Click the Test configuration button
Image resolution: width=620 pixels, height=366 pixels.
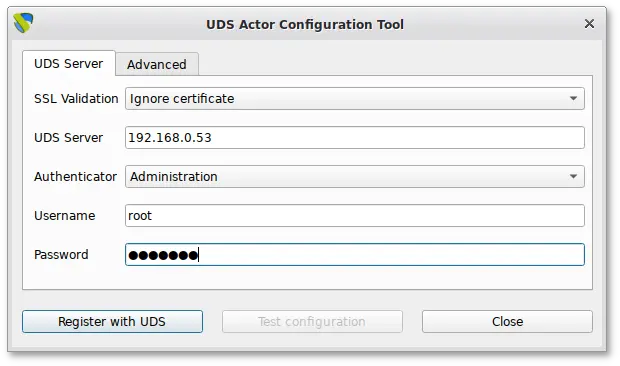[312, 321]
